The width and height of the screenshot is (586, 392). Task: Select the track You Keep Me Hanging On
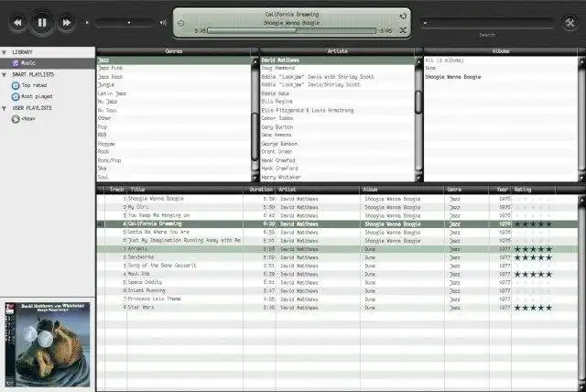[x=337, y=215]
